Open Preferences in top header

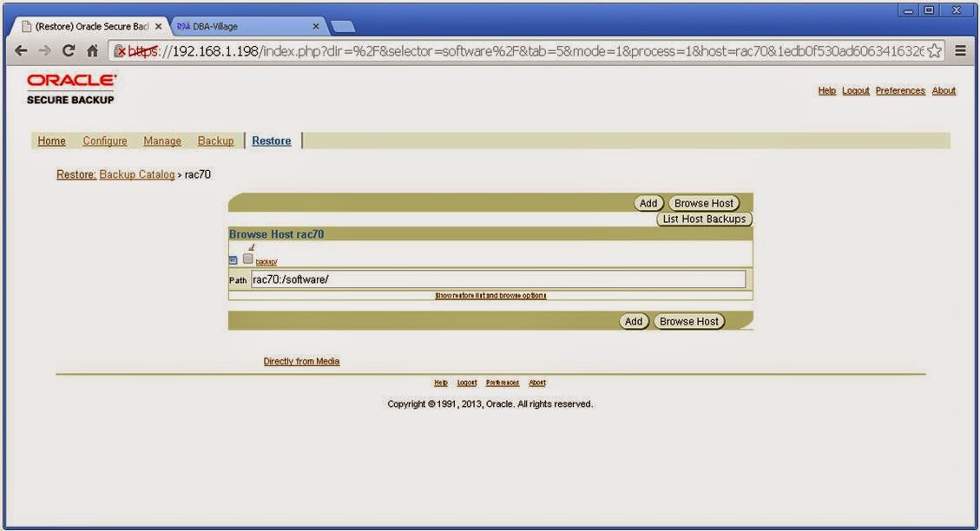(900, 90)
